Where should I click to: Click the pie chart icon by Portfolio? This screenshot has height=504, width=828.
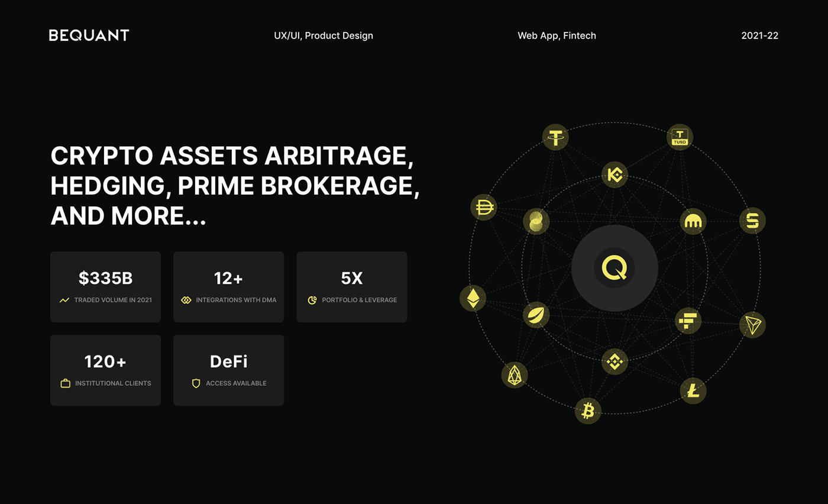[x=312, y=300]
